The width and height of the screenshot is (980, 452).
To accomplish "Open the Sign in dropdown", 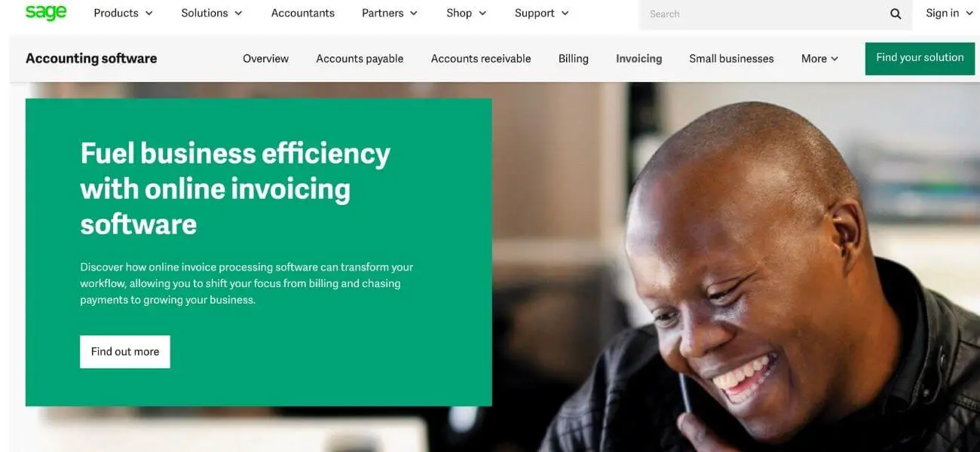I will pos(950,13).
